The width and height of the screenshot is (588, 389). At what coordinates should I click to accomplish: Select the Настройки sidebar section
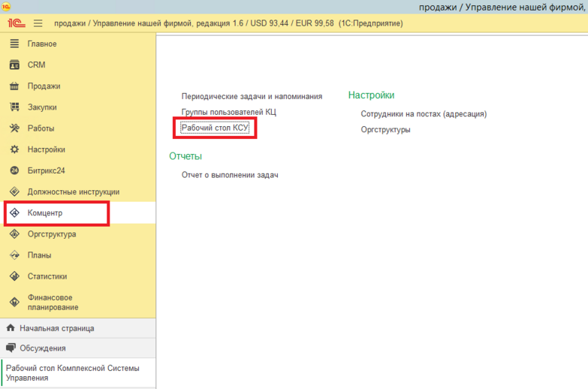[77, 149]
